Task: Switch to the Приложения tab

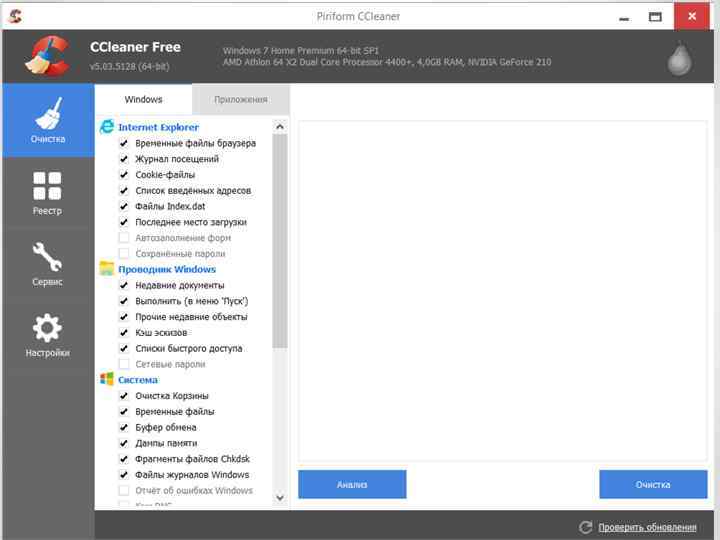Action: pyautogui.click(x=241, y=99)
